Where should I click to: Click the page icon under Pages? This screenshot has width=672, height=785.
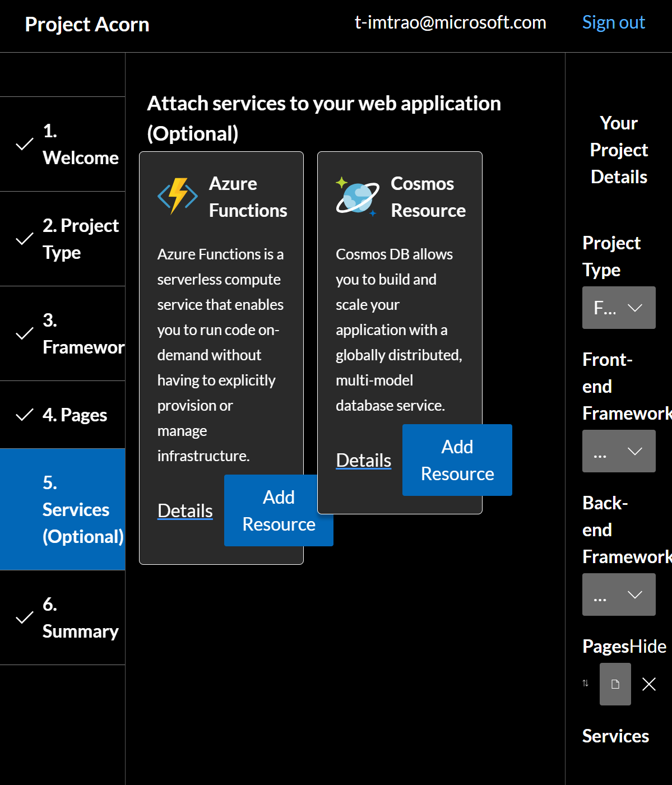click(x=615, y=684)
